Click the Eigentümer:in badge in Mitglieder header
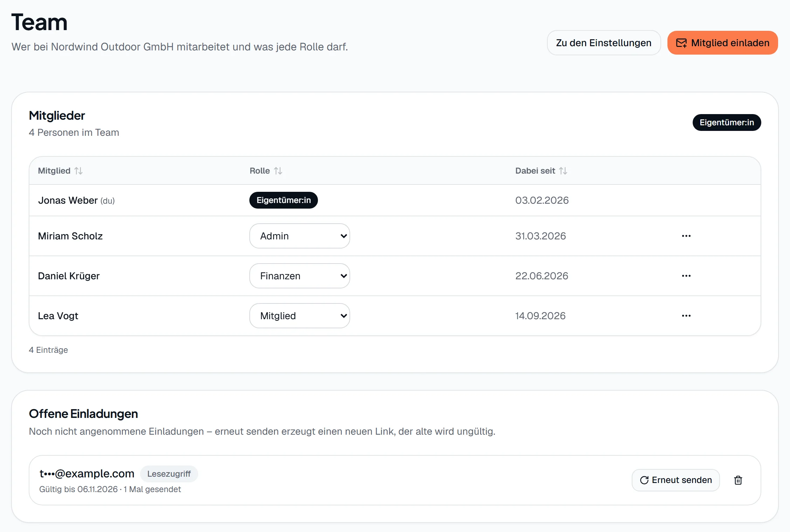This screenshot has width=790, height=532. (727, 122)
